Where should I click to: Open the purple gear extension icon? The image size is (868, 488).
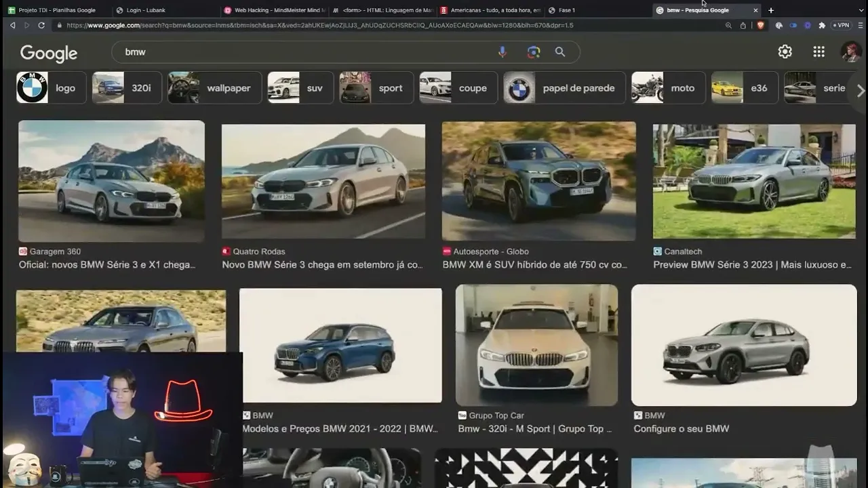(x=808, y=25)
